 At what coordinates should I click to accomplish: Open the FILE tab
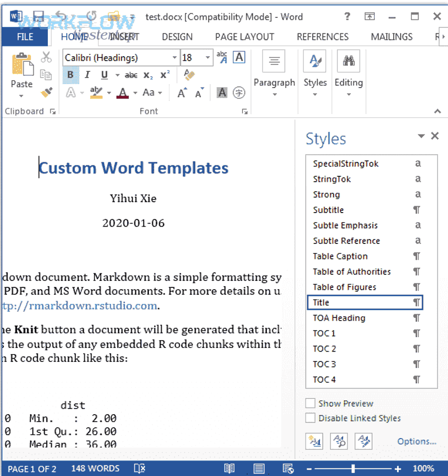click(25, 37)
